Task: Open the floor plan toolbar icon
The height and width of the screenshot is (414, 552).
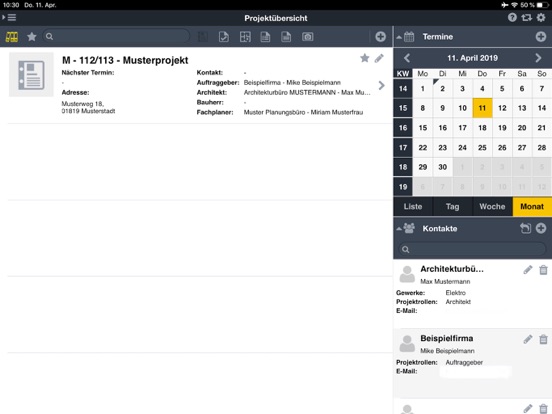Action: coord(245,37)
